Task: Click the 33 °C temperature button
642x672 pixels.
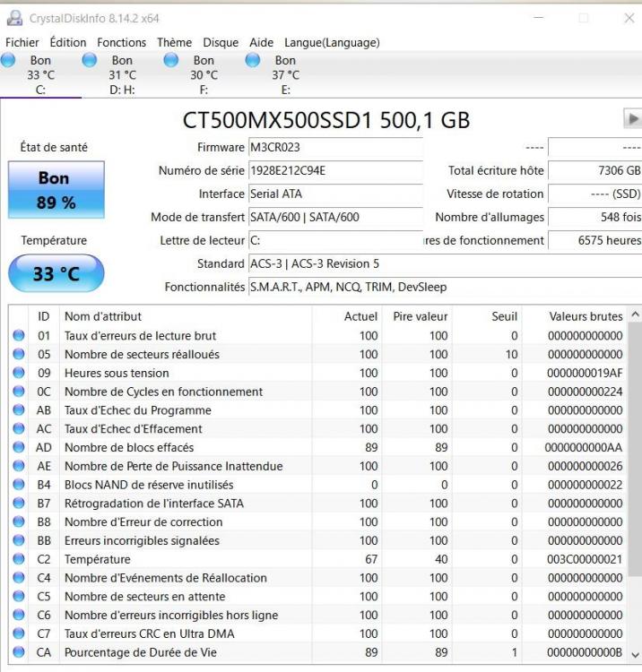Action: point(56,273)
